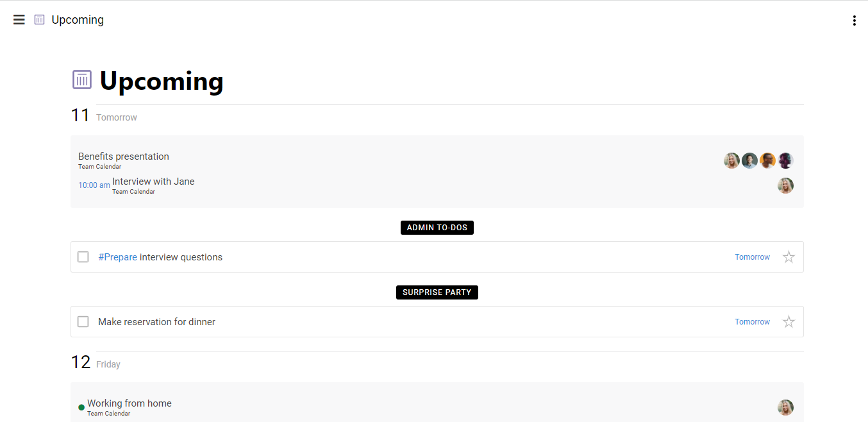Click the large Upcoming calendar icon beside title
This screenshot has width=868, height=422.
(x=82, y=80)
